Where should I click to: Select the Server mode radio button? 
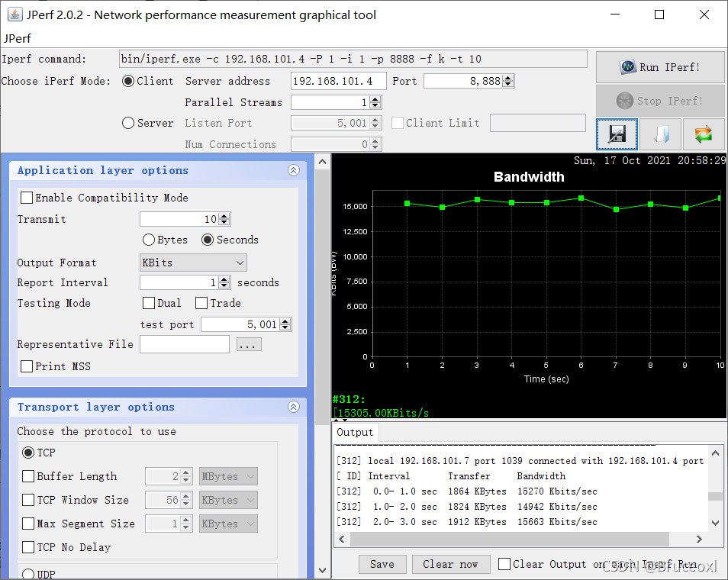[x=128, y=123]
